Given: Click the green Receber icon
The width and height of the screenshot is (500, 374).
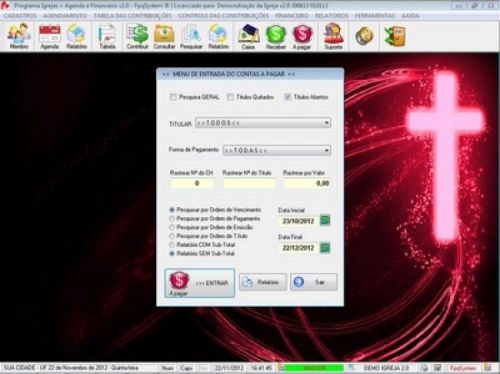Looking at the screenshot, I should point(276,36).
